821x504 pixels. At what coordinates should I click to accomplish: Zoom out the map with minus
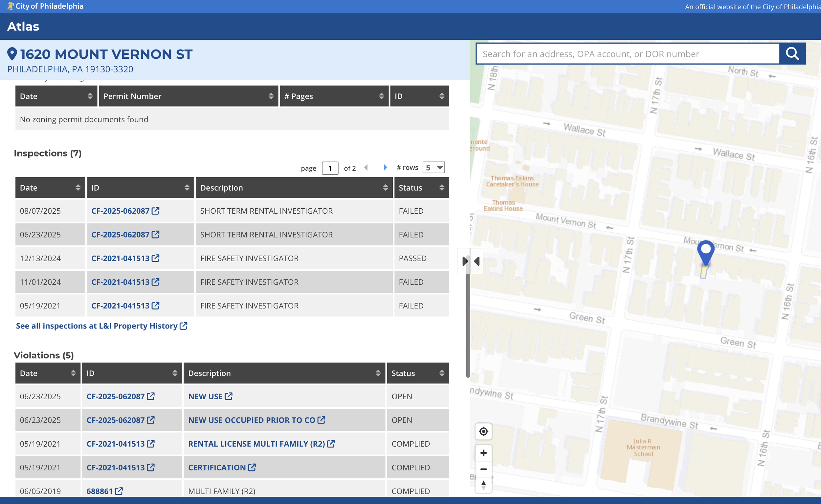[x=483, y=469]
